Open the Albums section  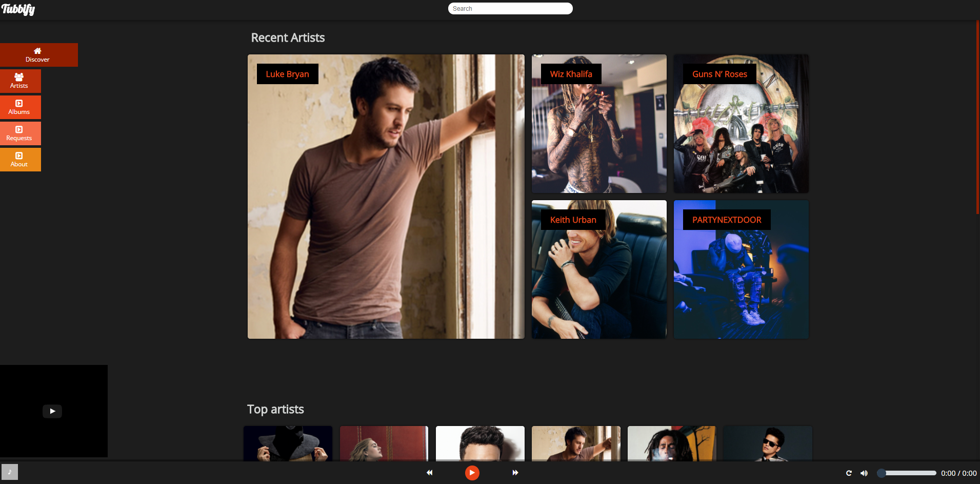coord(21,107)
